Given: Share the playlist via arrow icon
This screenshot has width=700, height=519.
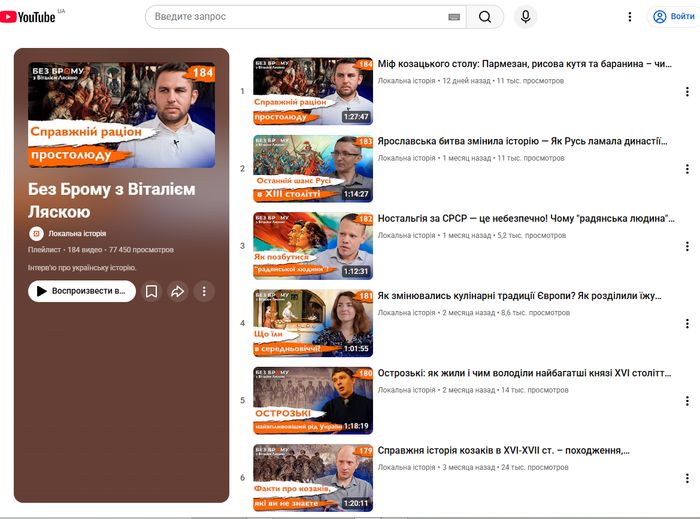Looking at the screenshot, I should point(177,291).
